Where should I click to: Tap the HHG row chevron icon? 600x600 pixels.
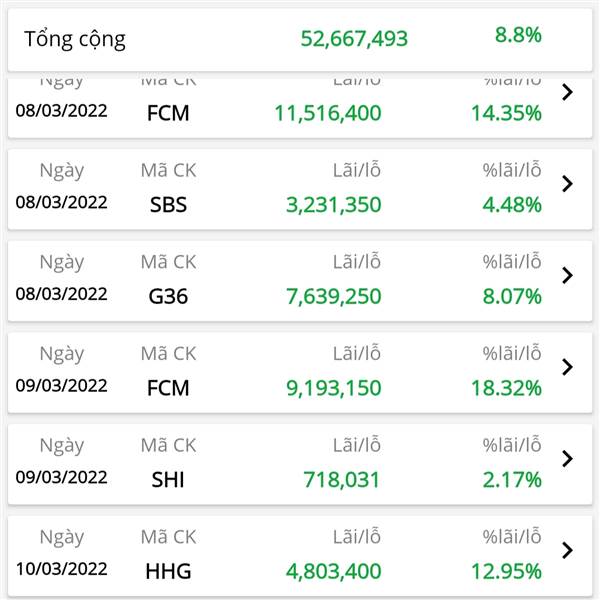click(x=567, y=550)
